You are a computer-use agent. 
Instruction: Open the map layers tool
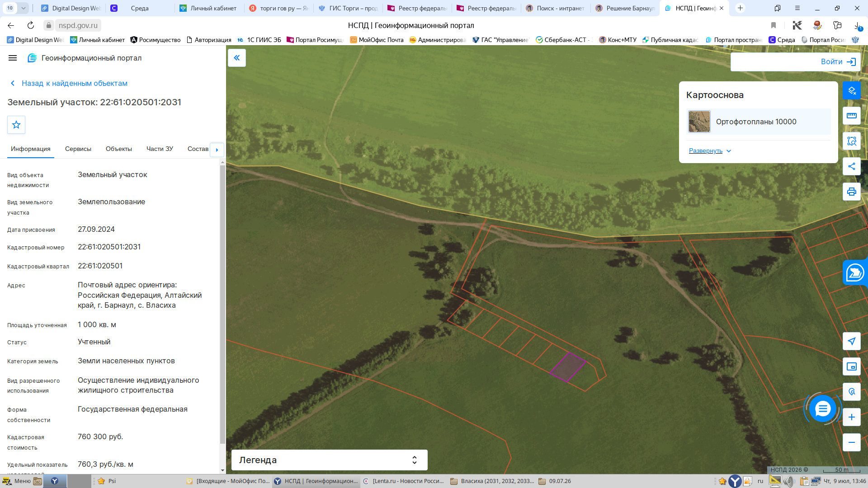tap(852, 90)
